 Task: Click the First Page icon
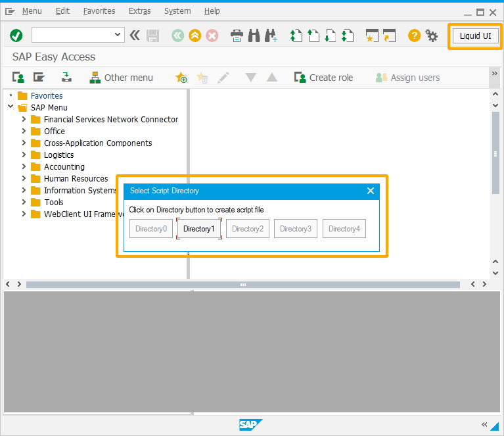pos(296,36)
